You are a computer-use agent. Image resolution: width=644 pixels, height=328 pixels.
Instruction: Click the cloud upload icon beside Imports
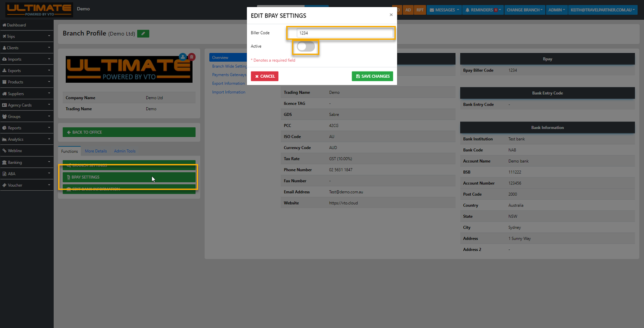[x=4, y=59]
